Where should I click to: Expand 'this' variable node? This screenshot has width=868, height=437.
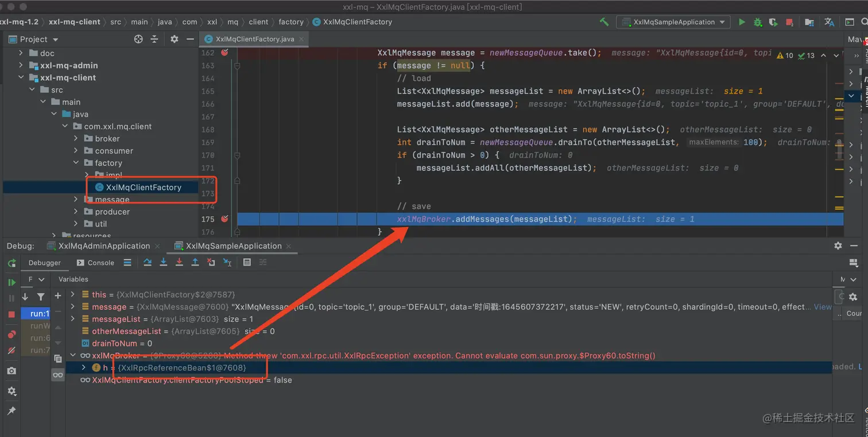[73, 294]
